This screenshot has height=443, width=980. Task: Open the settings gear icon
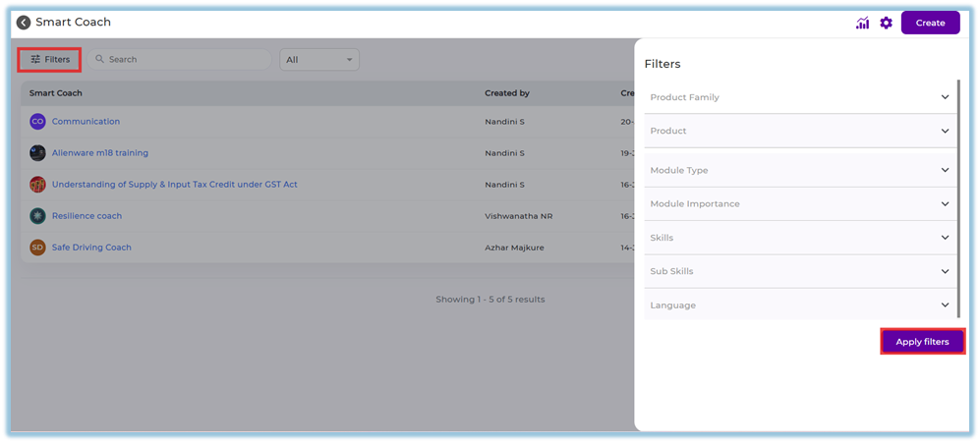[x=886, y=23]
